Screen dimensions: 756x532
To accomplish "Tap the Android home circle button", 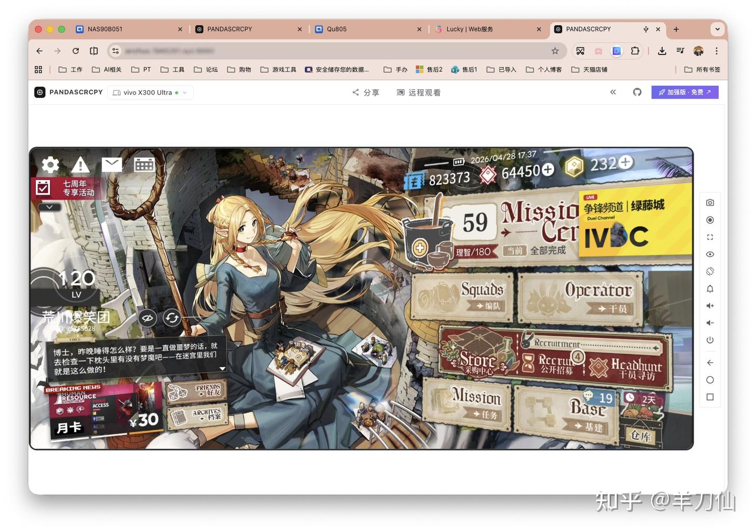I will pyautogui.click(x=710, y=380).
